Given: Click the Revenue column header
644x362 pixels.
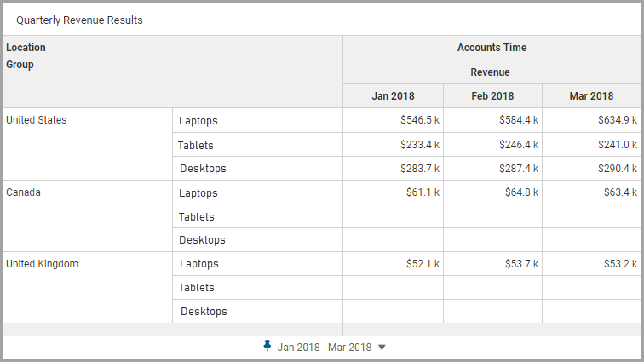Looking at the screenshot, I should coord(492,72).
